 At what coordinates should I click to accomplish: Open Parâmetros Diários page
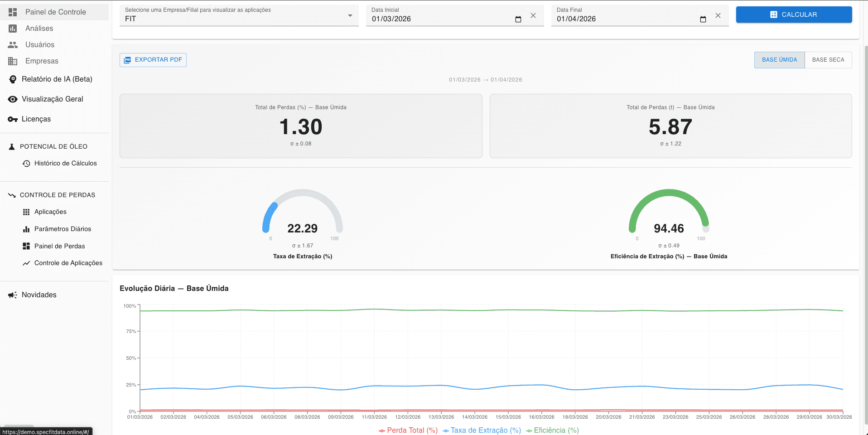pos(63,229)
